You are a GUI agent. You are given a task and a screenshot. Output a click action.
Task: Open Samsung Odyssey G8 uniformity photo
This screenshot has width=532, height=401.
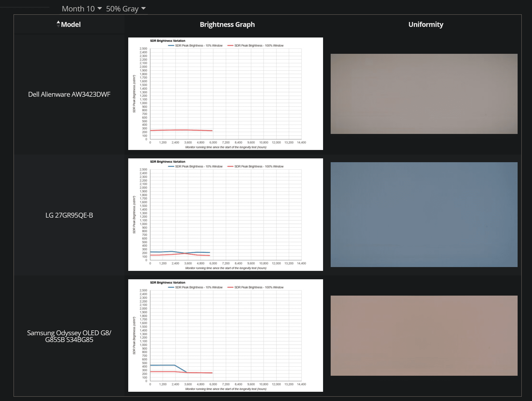424,336
